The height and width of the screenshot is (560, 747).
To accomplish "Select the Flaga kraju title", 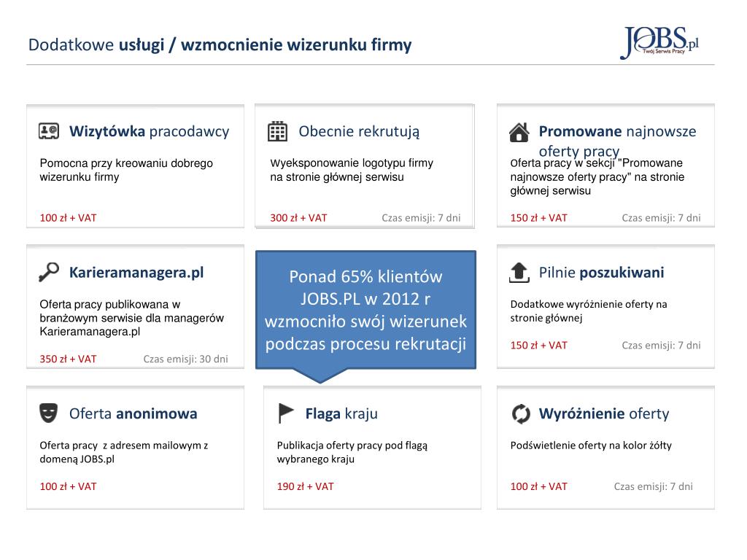I will (x=341, y=414).
